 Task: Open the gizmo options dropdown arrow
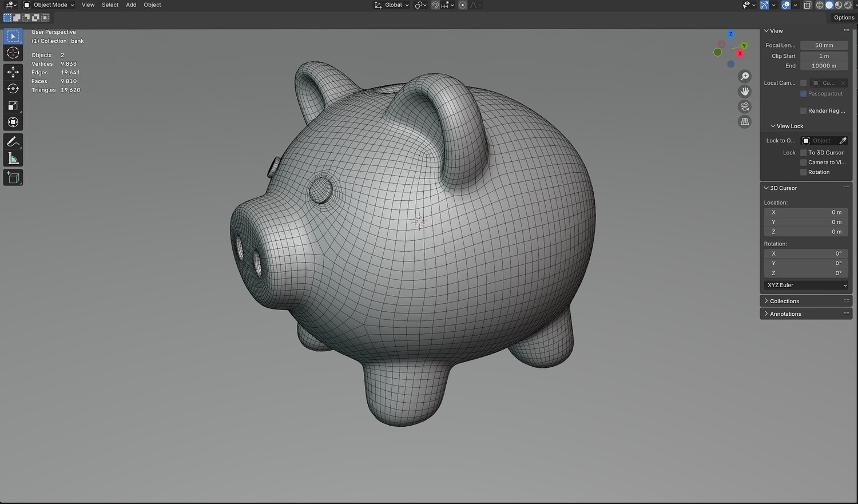[x=773, y=5]
